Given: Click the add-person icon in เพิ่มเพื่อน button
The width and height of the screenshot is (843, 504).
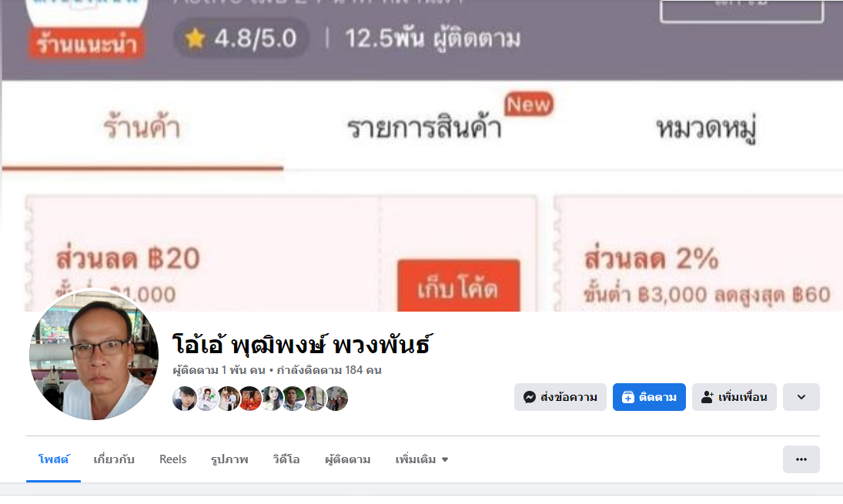Looking at the screenshot, I should (708, 397).
